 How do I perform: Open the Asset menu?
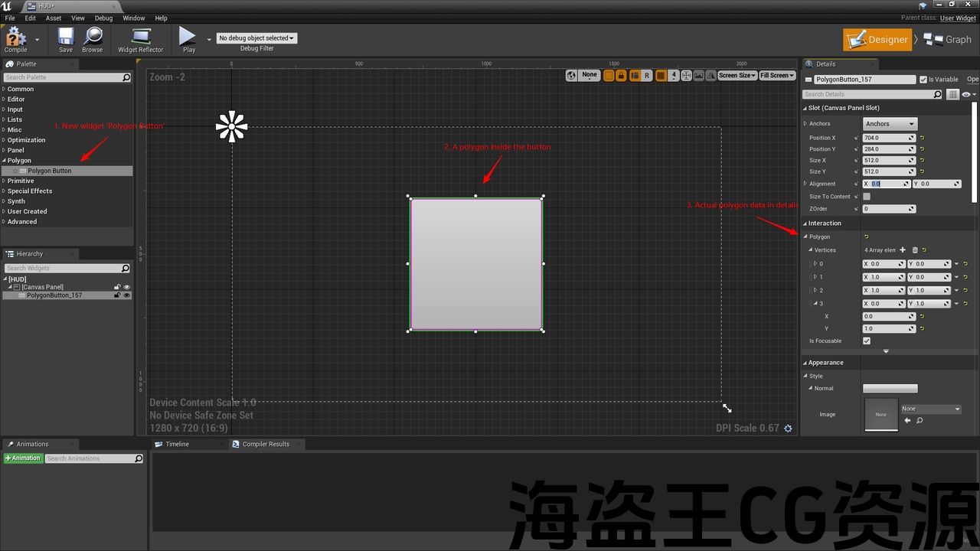[x=54, y=18]
